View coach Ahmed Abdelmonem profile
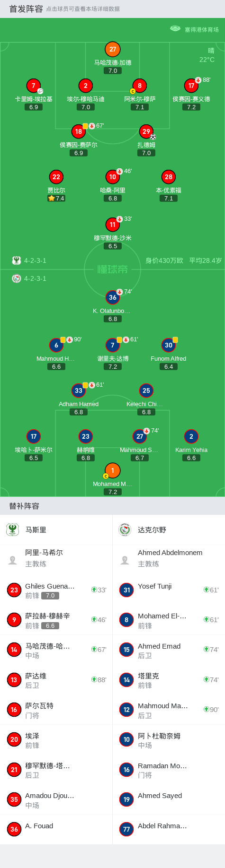The height and width of the screenshot is (868, 225). (169, 558)
